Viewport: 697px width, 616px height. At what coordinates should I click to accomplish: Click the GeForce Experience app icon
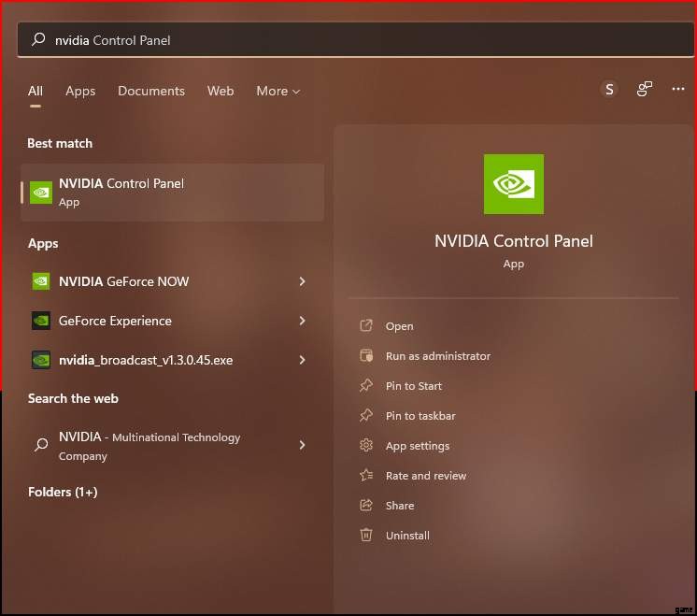pos(41,321)
